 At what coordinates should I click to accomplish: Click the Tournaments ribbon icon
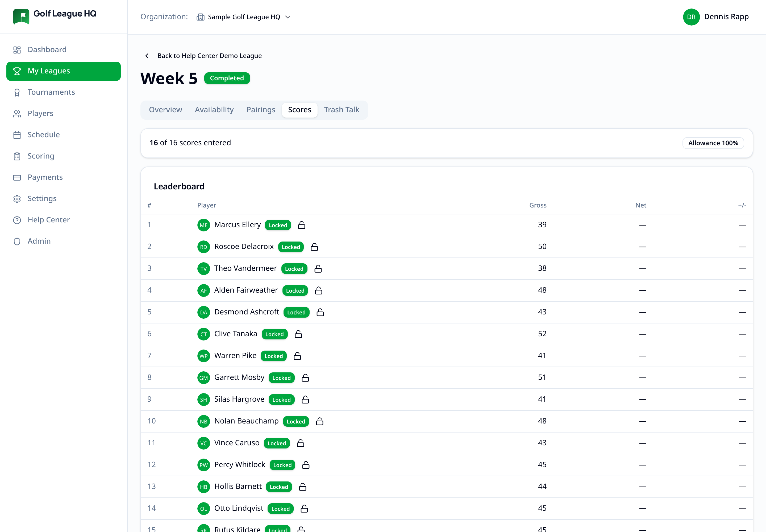[x=17, y=92]
